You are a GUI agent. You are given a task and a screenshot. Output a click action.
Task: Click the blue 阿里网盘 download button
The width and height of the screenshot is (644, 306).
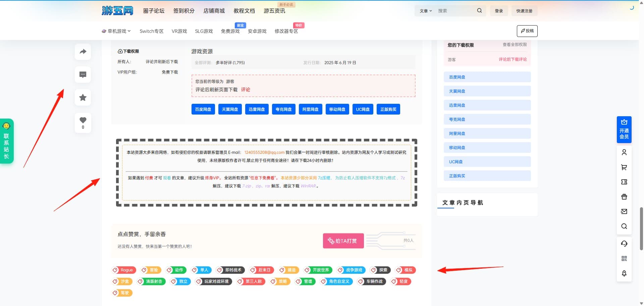click(310, 109)
